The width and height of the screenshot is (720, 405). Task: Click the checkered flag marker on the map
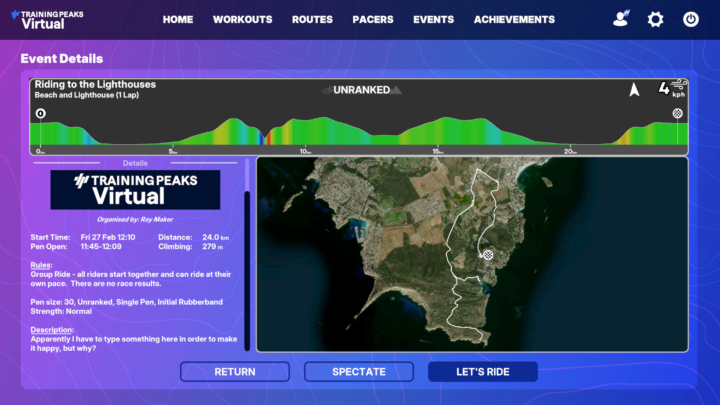489,255
